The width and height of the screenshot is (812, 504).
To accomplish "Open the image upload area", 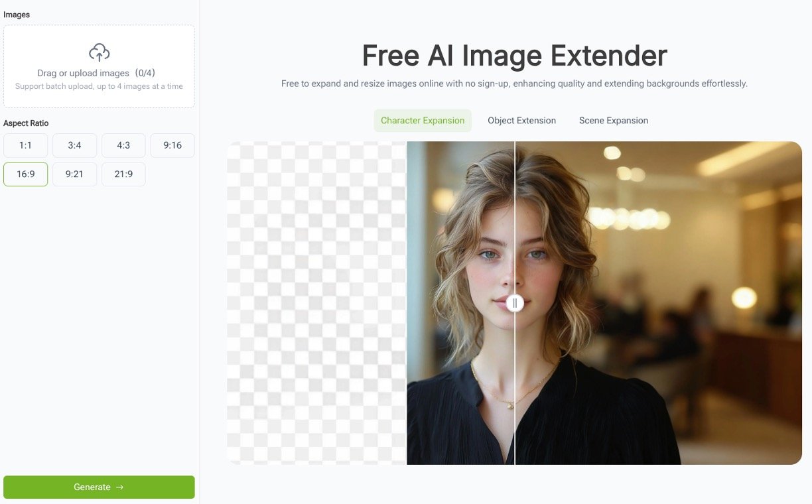I will pos(99,66).
